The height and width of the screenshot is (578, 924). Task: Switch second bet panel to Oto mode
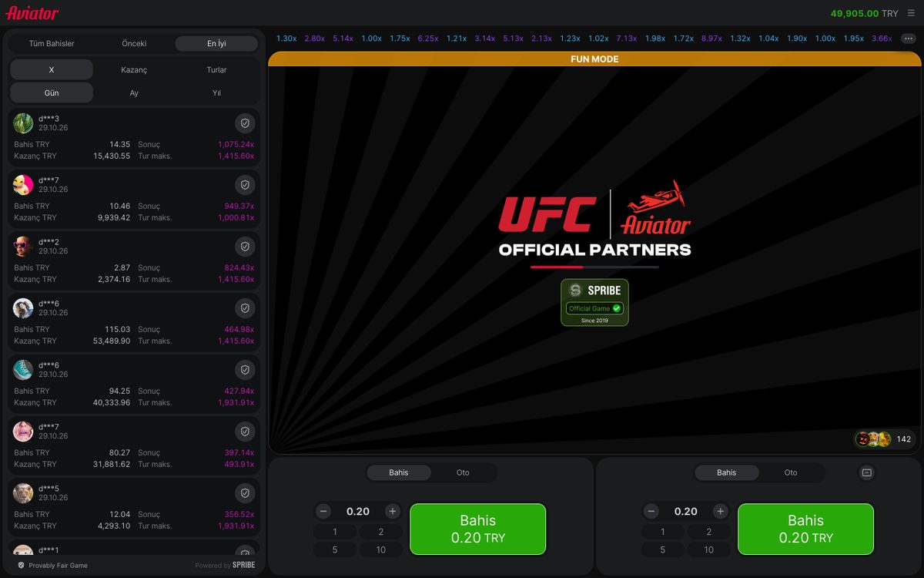(791, 472)
